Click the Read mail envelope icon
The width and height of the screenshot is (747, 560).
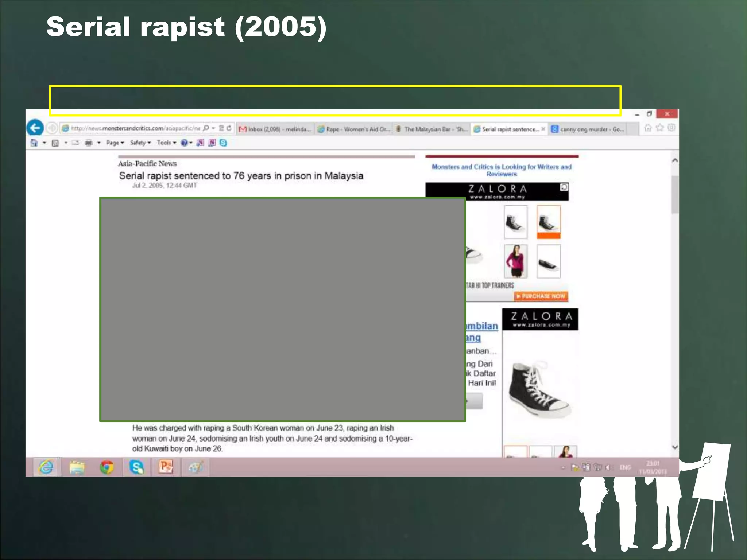pos(76,143)
